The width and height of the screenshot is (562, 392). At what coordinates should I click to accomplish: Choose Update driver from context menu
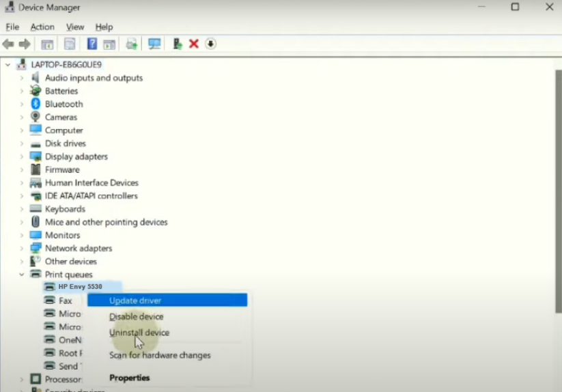[167, 300]
